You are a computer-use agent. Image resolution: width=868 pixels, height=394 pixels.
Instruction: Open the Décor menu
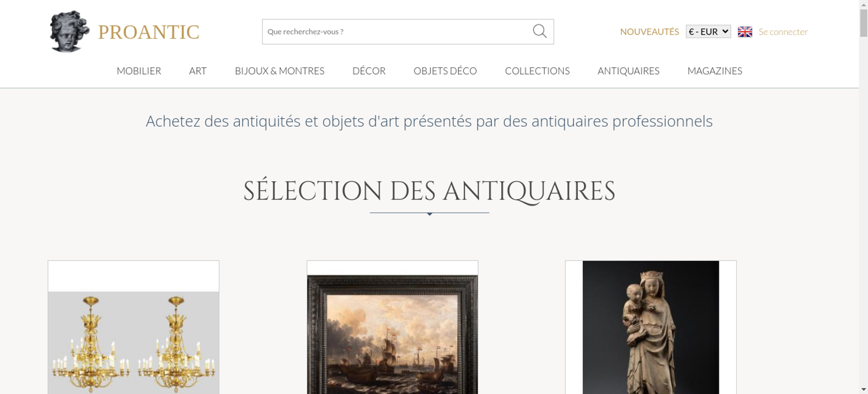(369, 71)
